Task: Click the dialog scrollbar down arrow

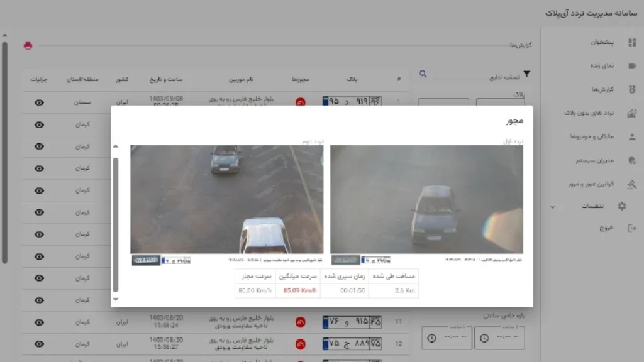Action: (116, 299)
